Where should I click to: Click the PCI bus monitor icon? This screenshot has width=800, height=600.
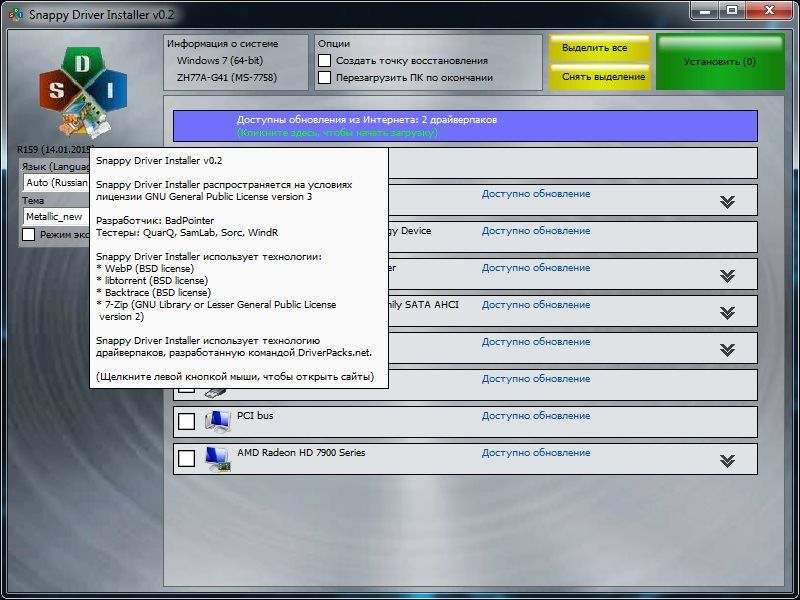218,421
